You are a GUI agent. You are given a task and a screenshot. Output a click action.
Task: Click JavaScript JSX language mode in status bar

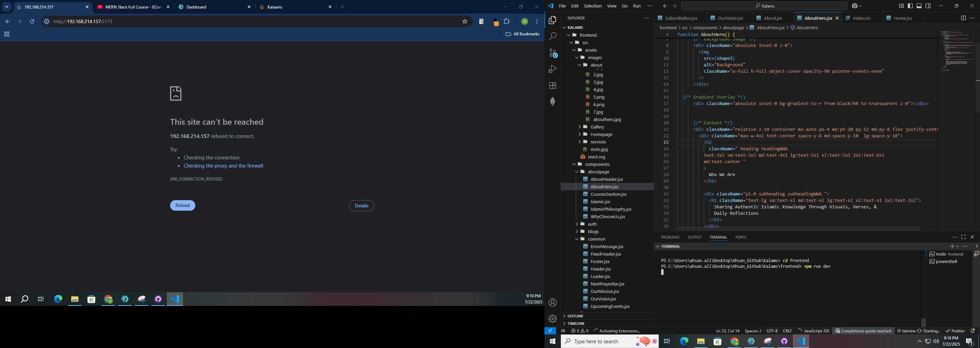click(x=816, y=331)
